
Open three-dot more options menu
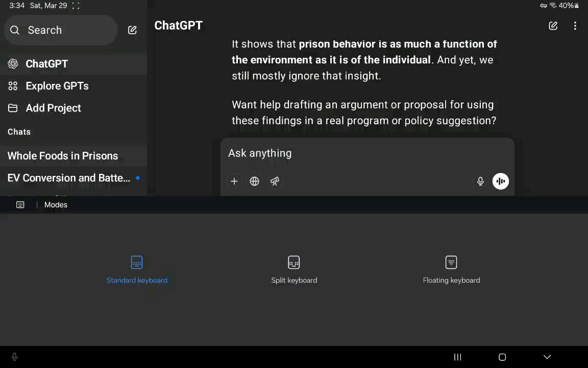click(x=575, y=26)
